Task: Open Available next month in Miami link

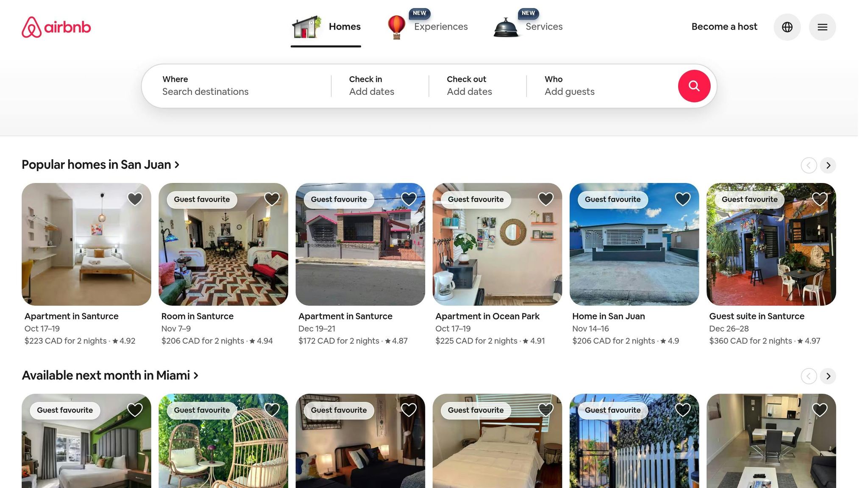Action: pos(110,376)
